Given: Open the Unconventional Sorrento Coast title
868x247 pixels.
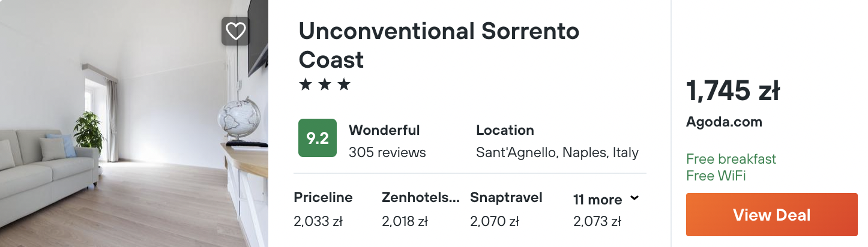Looking at the screenshot, I should point(438,46).
